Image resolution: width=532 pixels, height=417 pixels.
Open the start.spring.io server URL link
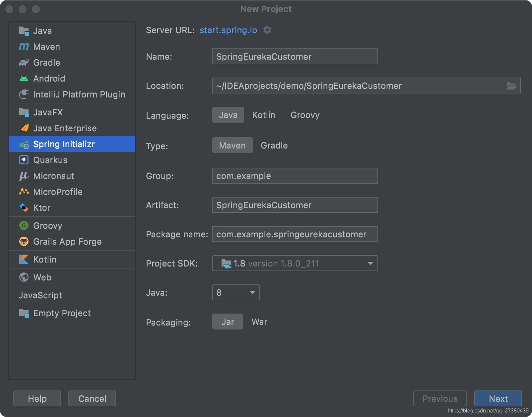click(x=228, y=30)
